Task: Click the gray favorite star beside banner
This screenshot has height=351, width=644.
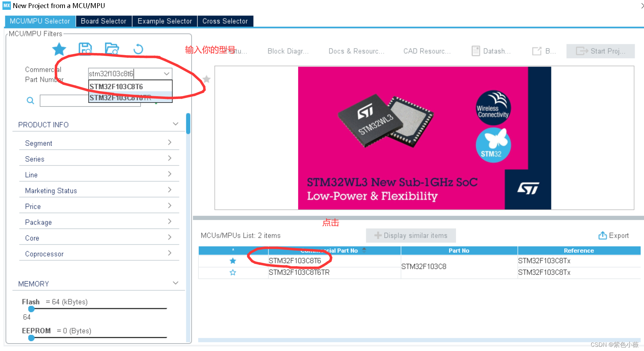Action: (x=207, y=79)
